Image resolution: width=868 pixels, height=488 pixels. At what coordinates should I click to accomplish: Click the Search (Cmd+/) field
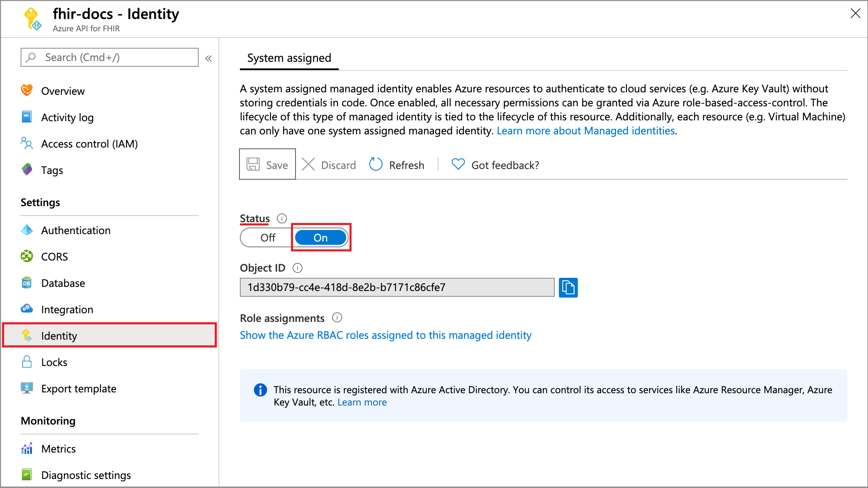click(110, 57)
